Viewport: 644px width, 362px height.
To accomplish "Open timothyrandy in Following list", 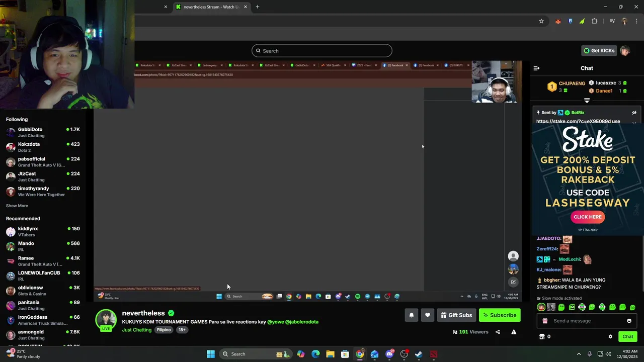I will (43, 191).
